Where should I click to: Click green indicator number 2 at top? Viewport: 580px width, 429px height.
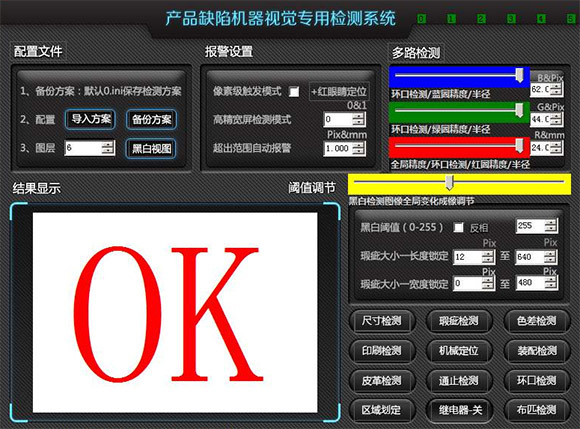[x=481, y=18]
